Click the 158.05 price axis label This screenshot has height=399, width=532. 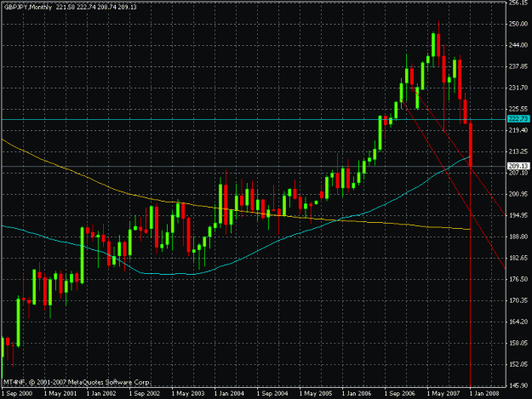point(518,343)
